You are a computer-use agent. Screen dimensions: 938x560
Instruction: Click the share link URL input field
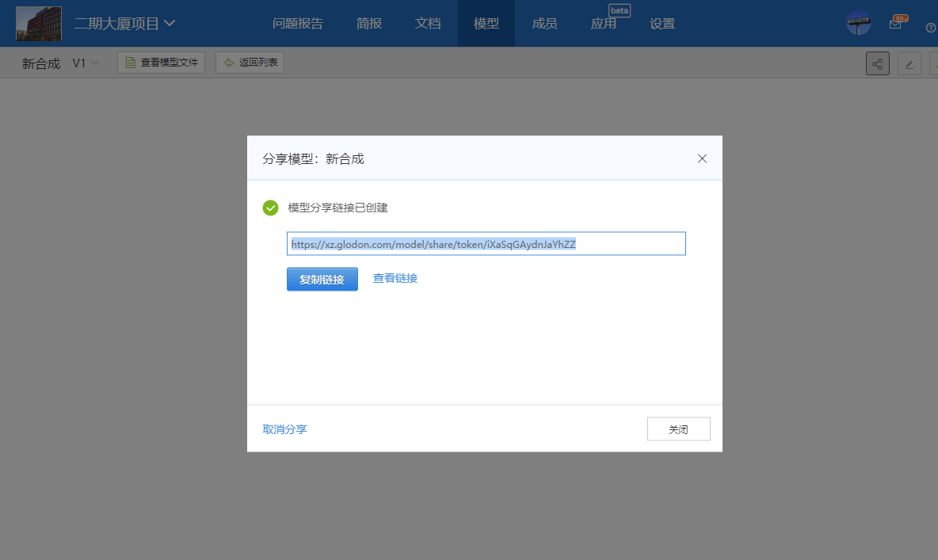(x=486, y=244)
